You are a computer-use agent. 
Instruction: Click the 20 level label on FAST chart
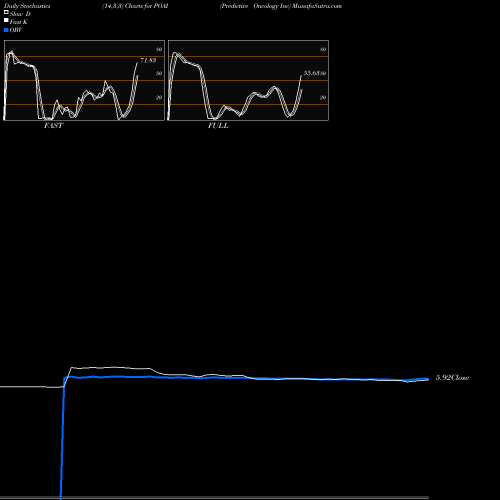click(x=159, y=97)
